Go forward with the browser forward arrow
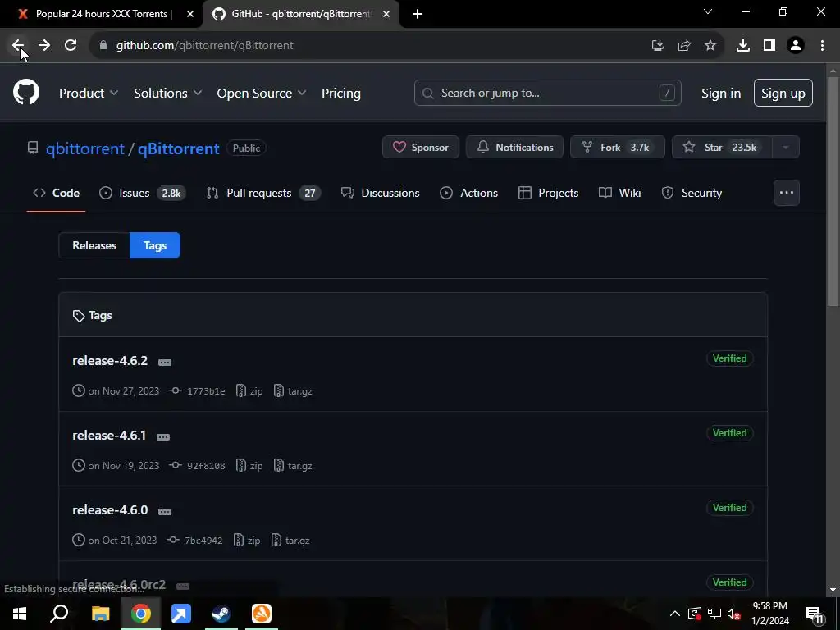This screenshot has width=840, height=630. click(44, 45)
